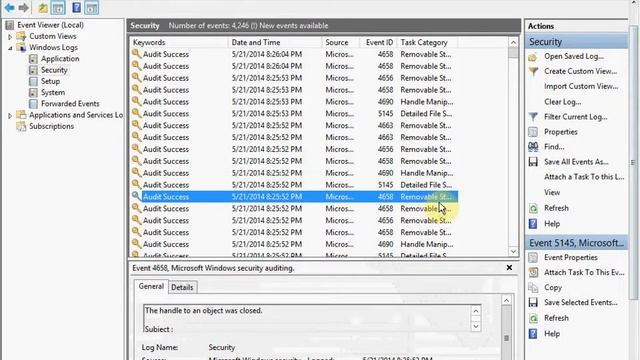Click the Custom Views folder icon
The height and width of the screenshot is (360, 640).
click(x=21, y=36)
